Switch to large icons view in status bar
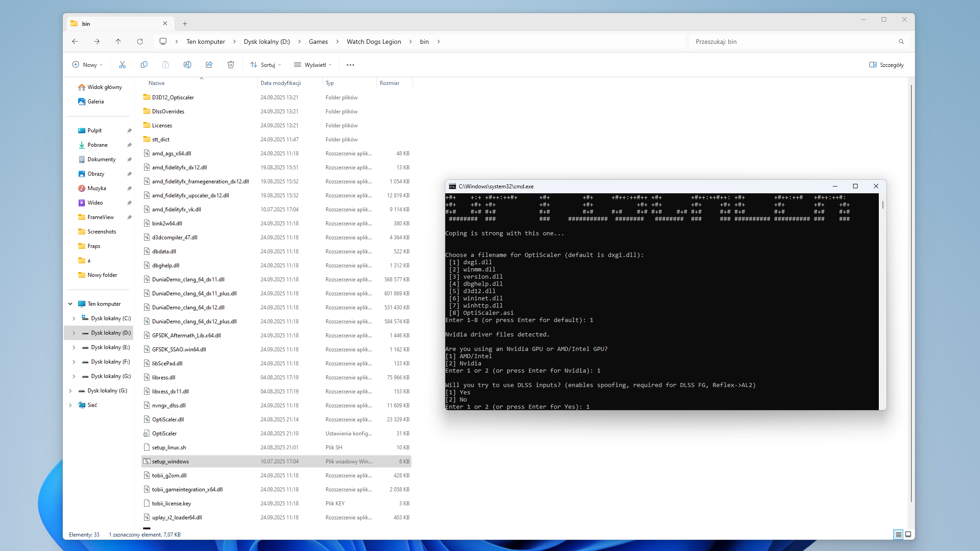Image resolution: width=980 pixels, height=551 pixels. click(x=908, y=535)
